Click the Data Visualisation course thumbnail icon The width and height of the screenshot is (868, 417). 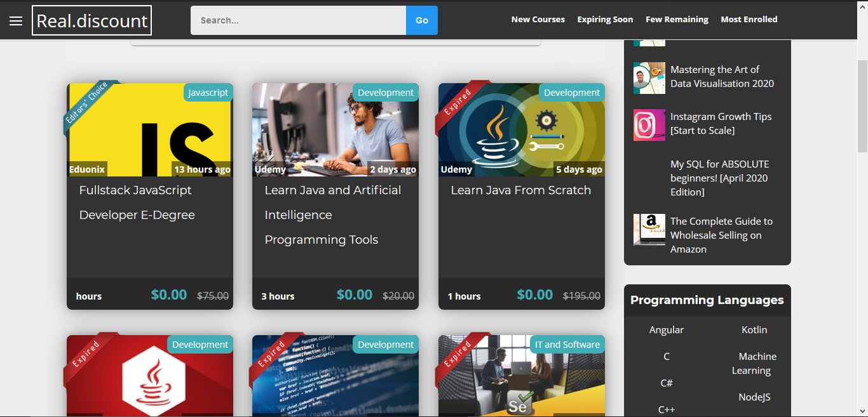point(649,78)
